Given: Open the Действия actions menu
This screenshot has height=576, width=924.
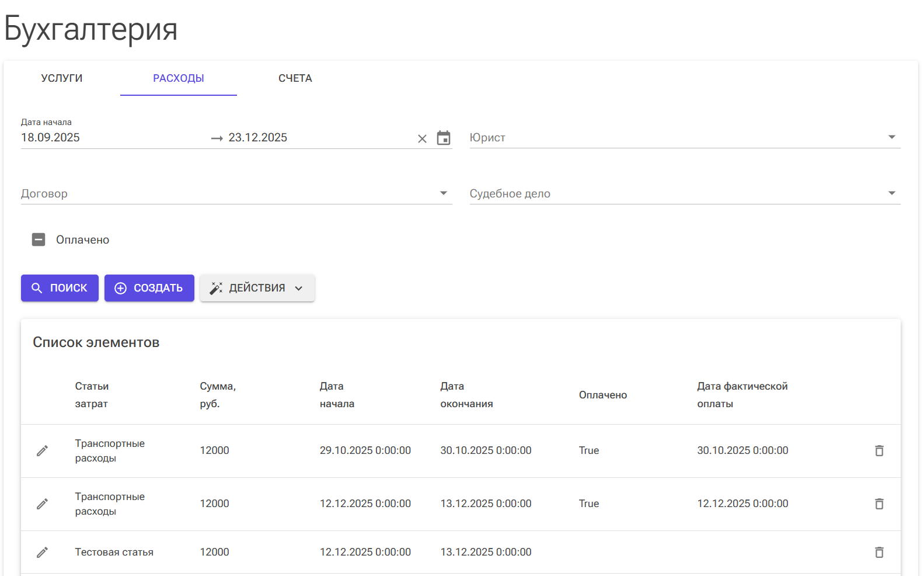Looking at the screenshot, I should (x=257, y=288).
